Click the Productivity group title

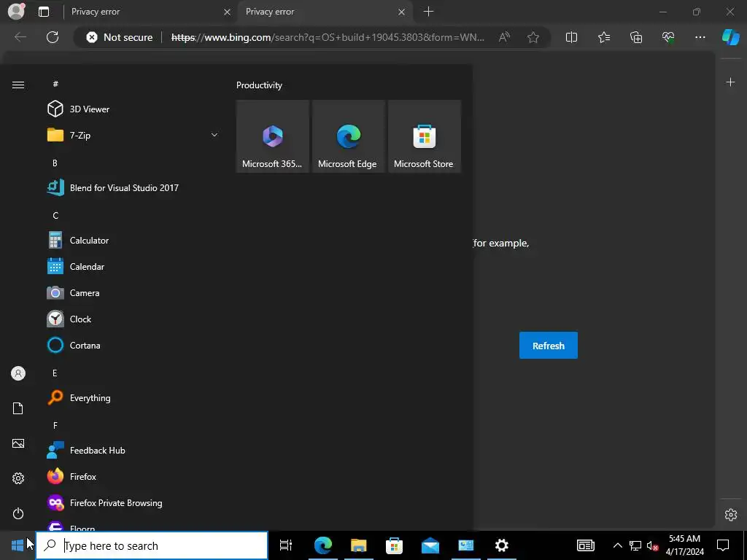point(259,85)
